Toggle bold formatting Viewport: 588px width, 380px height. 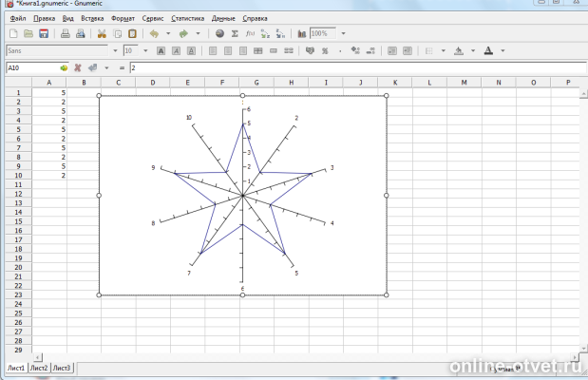pos(161,50)
